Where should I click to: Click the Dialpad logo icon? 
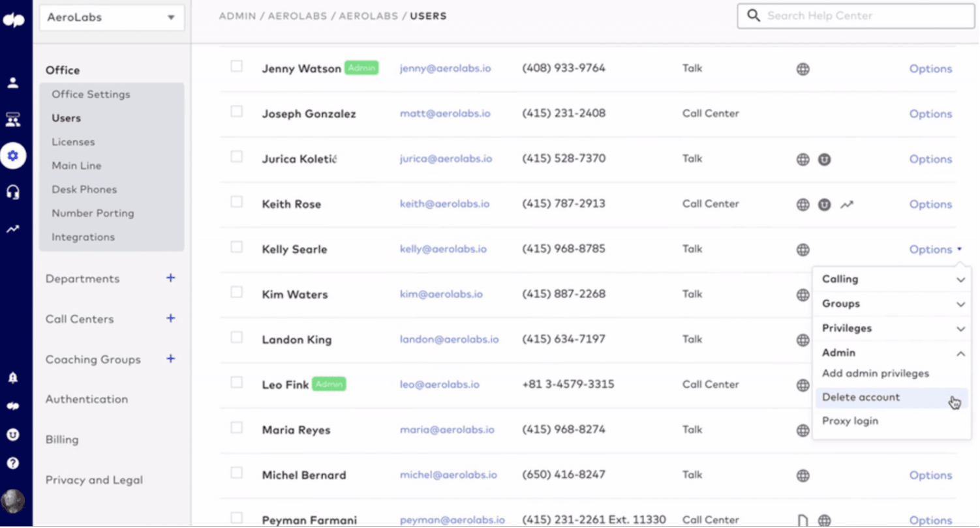(13, 20)
